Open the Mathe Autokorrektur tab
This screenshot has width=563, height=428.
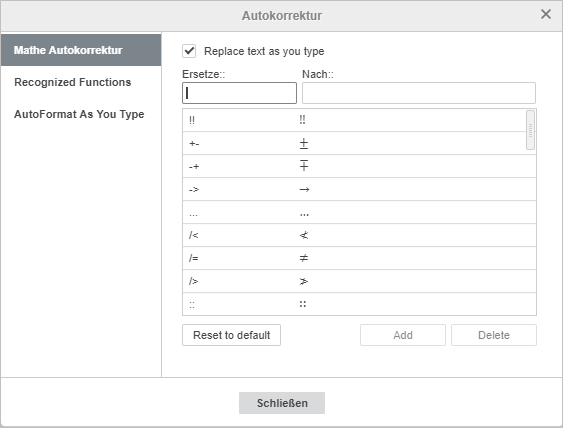(81, 50)
